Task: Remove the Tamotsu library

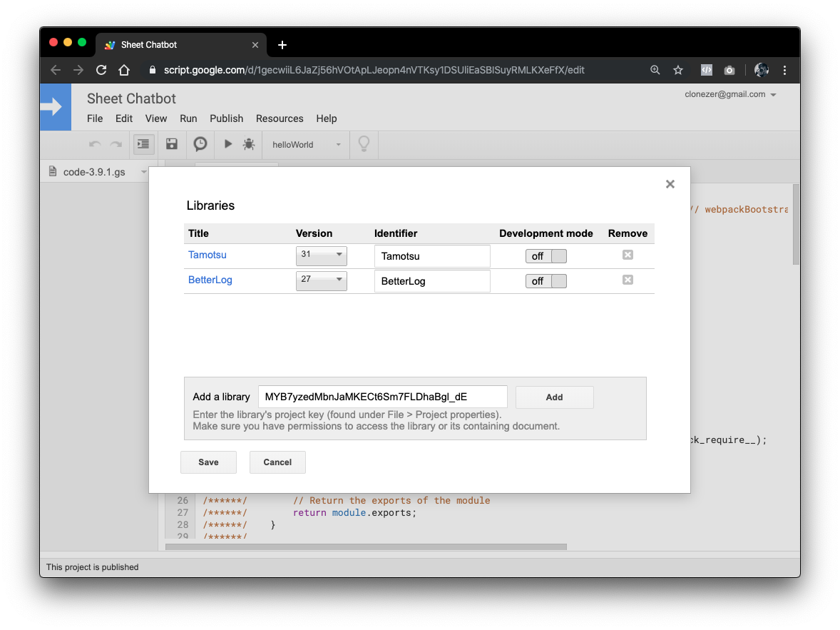Action: tap(628, 255)
